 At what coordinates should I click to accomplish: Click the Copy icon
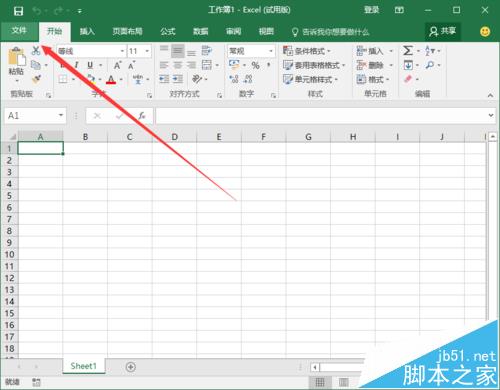36,65
